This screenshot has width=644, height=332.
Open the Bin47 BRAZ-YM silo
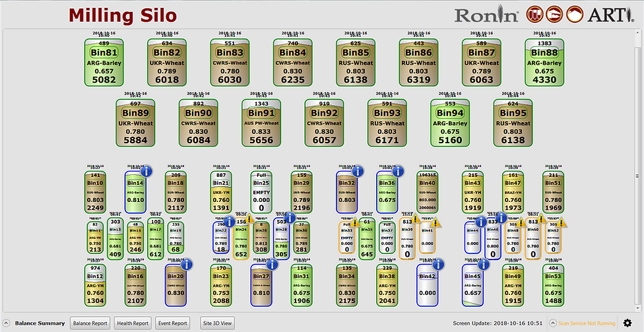[x=513, y=192]
